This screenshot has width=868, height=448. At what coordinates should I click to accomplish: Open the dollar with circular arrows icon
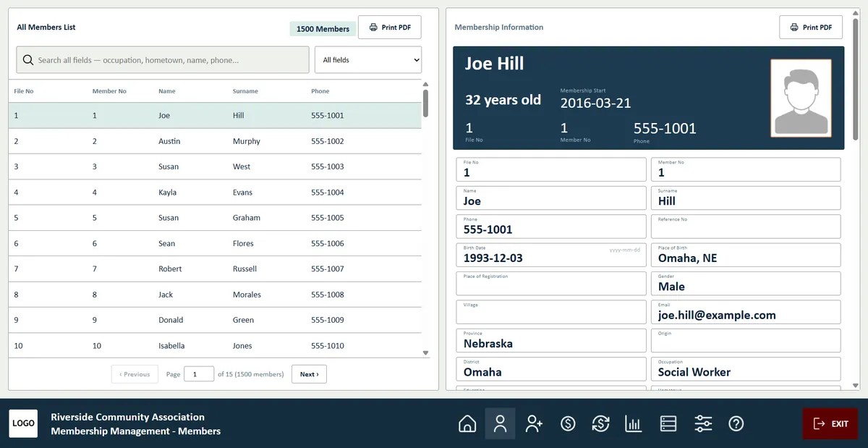[600, 423]
